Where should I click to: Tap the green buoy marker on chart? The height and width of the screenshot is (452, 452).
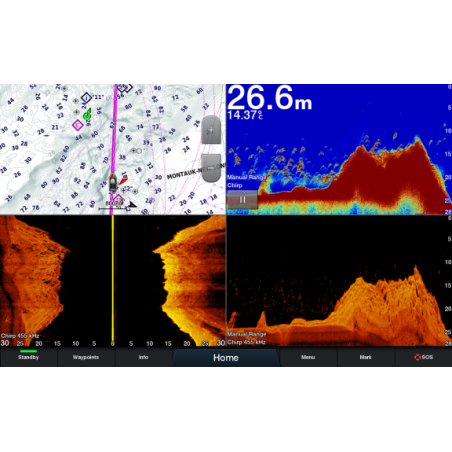tap(87, 114)
